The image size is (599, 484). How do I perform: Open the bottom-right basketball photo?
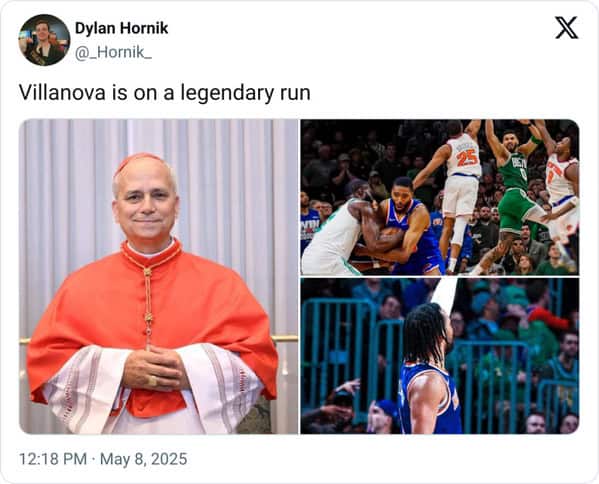440,356
